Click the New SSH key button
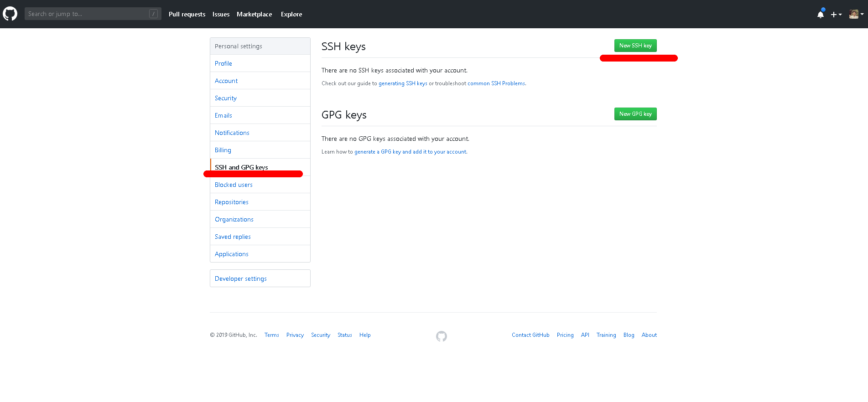 pyautogui.click(x=635, y=46)
